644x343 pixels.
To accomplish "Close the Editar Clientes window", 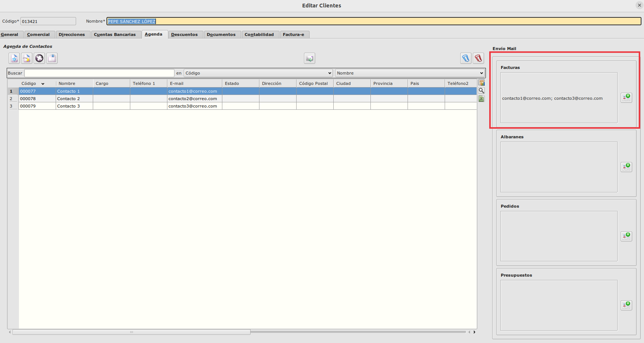I will click(639, 5).
